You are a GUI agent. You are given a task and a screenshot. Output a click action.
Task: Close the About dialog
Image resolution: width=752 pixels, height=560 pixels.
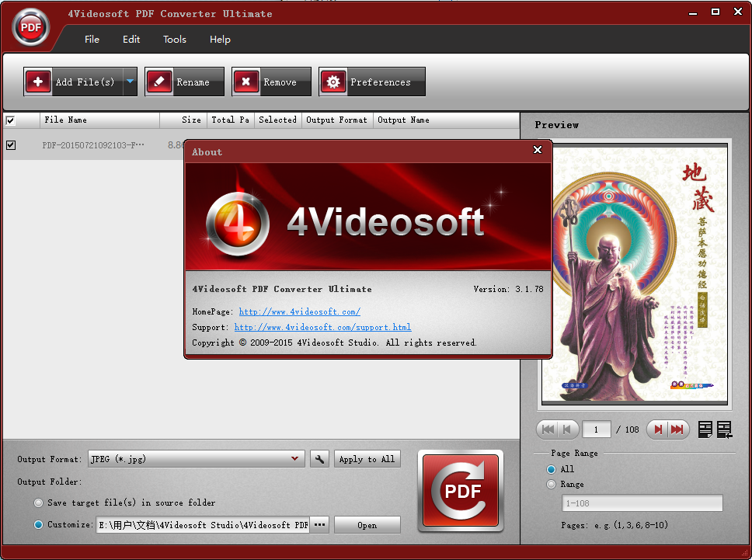pyautogui.click(x=538, y=151)
